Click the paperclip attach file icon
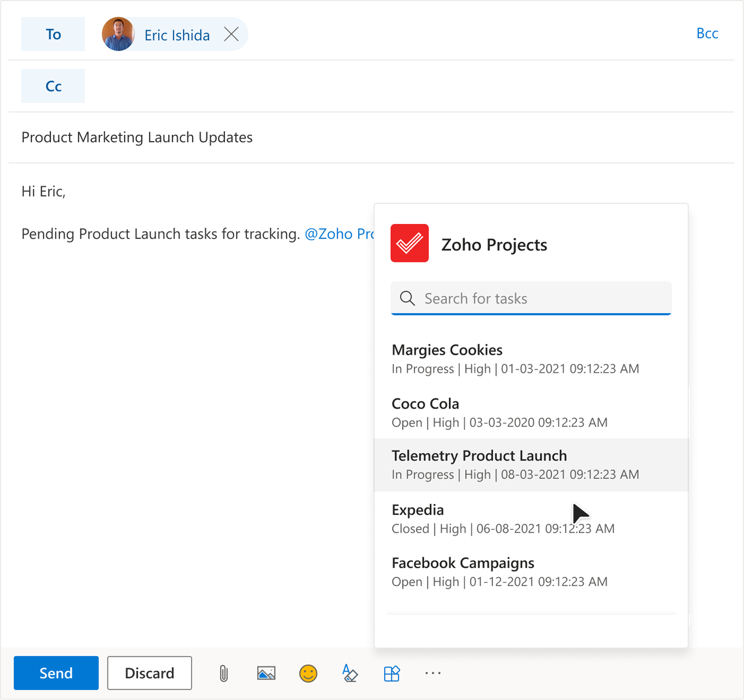This screenshot has height=700, width=744. [223, 673]
